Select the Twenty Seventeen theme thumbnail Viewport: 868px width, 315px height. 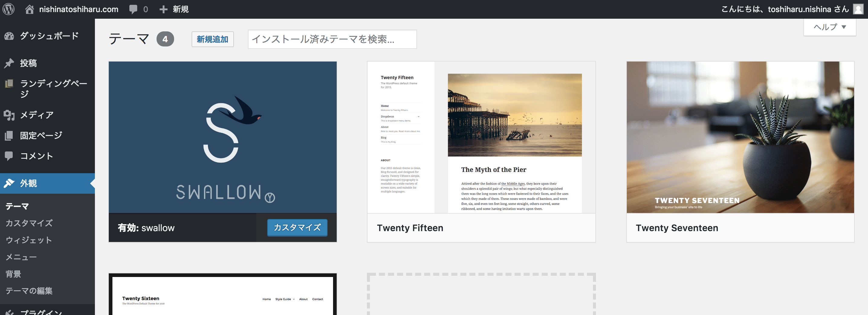tap(740, 137)
